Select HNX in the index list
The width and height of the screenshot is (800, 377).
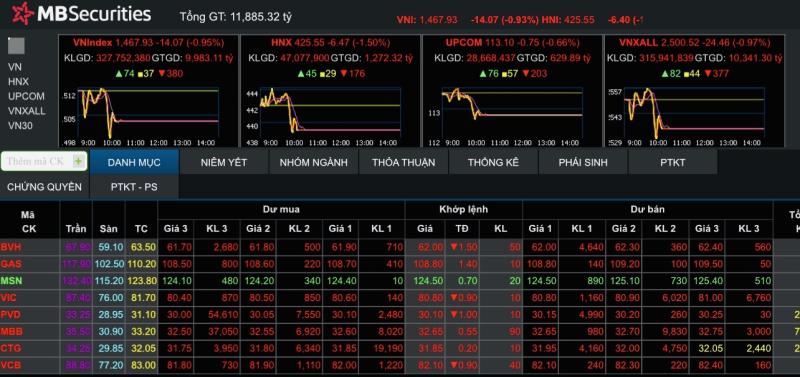(18, 82)
